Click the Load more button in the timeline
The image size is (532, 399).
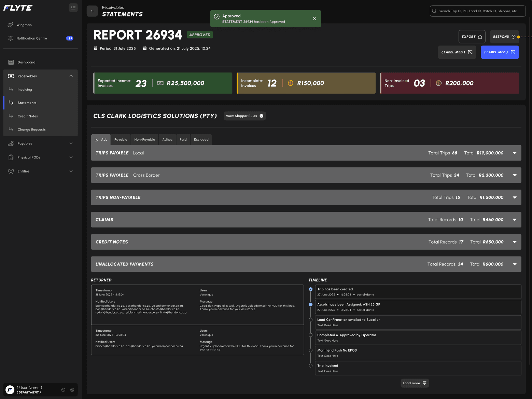[415, 383]
